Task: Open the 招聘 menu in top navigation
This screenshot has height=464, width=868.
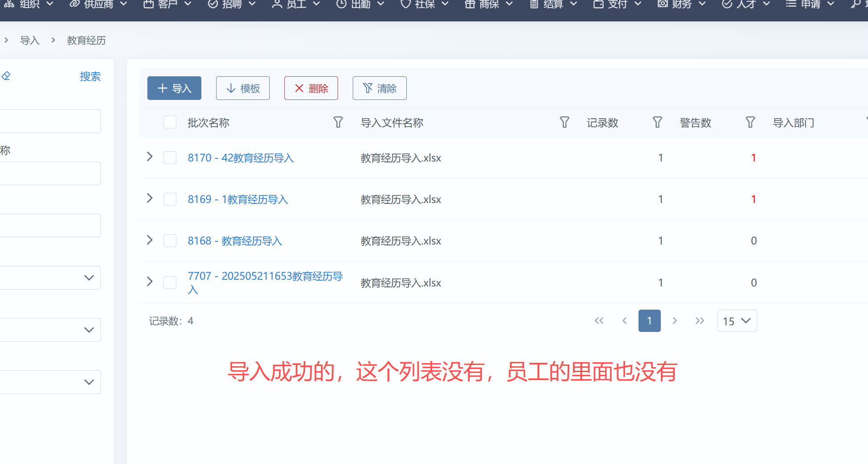Action: pyautogui.click(x=232, y=4)
